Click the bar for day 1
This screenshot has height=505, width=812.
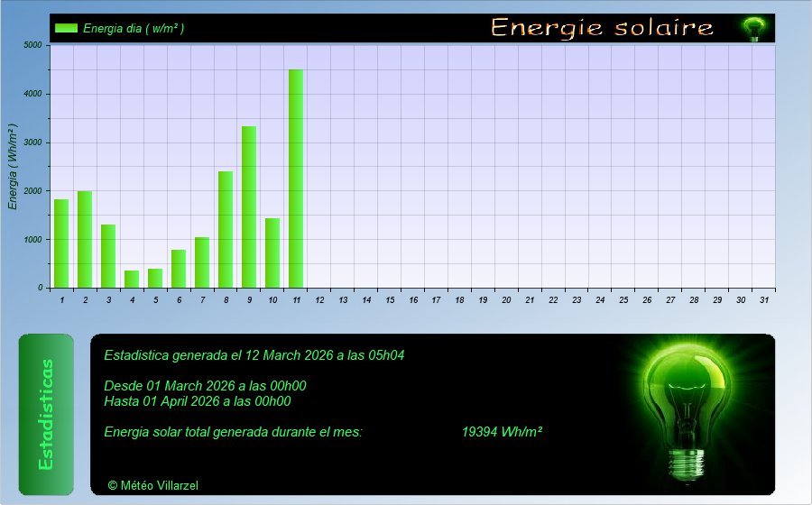61,243
